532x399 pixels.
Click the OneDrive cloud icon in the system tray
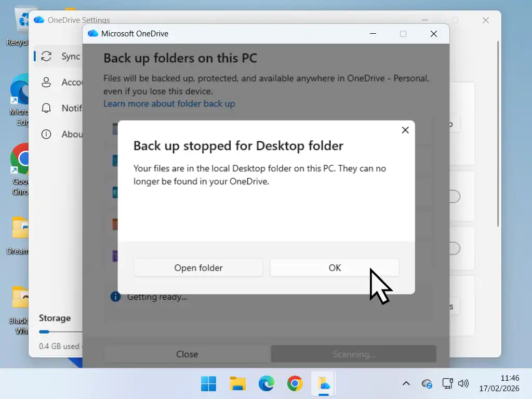click(427, 384)
